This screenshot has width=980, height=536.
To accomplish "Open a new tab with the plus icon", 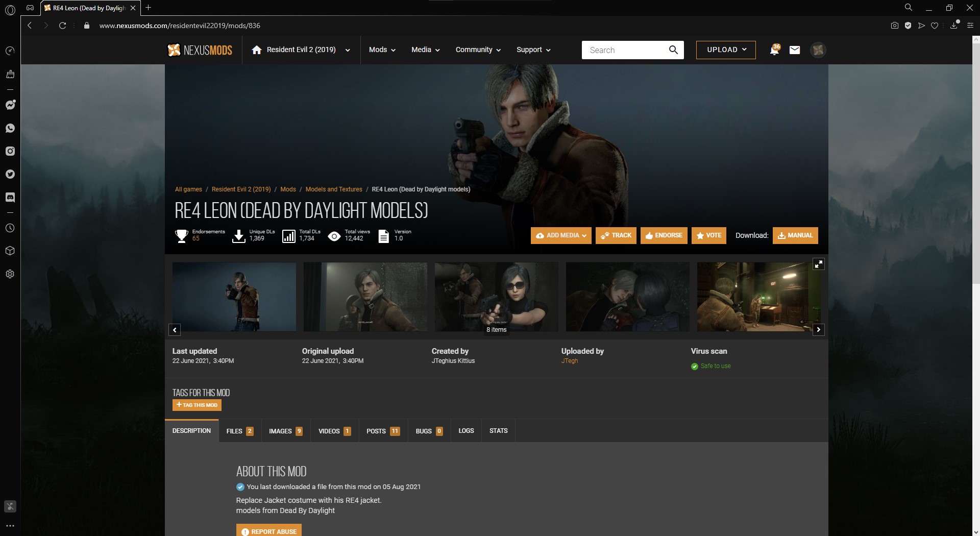I will (x=148, y=8).
